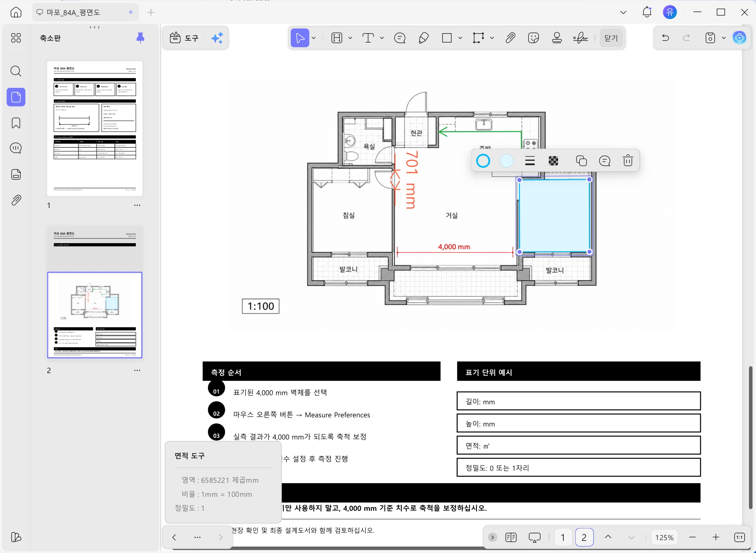Open page 2 more options menu

[x=137, y=370]
